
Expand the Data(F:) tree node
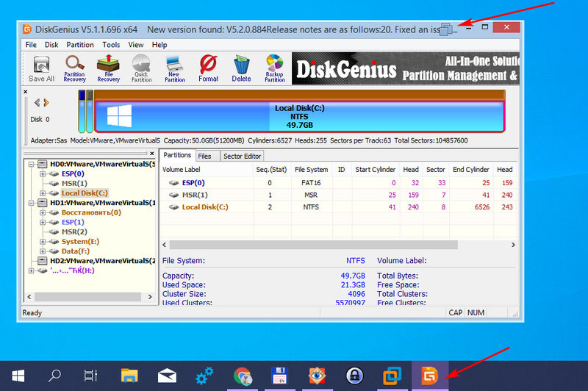pos(43,251)
